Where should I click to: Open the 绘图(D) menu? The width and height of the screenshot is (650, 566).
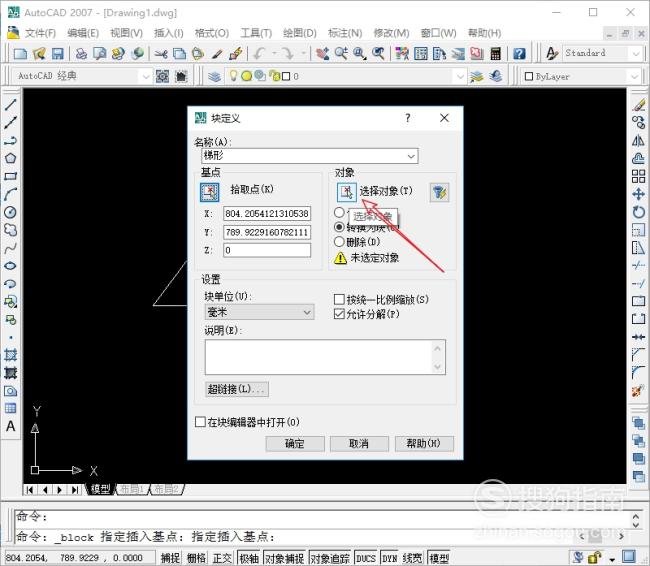coord(300,33)
